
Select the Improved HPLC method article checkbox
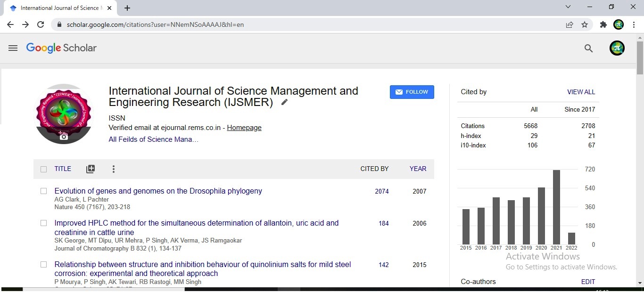click(x=44, y=223)
